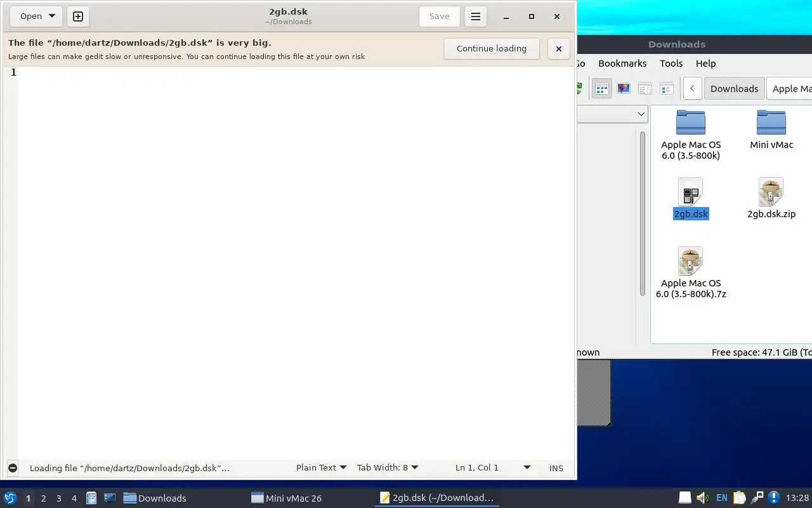This screenshot has height=508, width=812.
Task: Switch file manager to compact view
Action: pyautogui.click(x=645, y=88)
